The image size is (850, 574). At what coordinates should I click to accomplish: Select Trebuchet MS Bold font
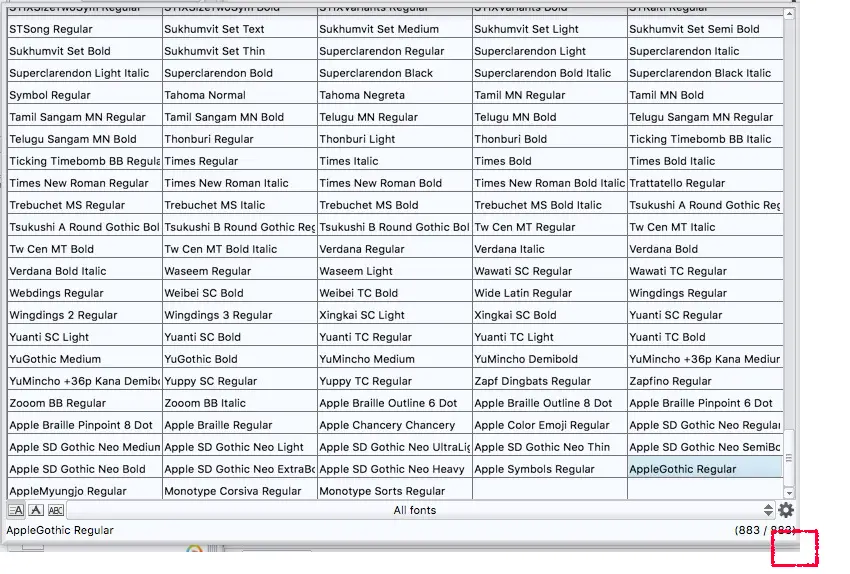tap(395, 205)
